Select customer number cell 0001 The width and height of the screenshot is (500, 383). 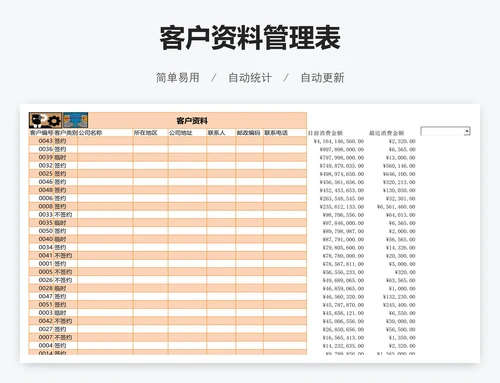(46, 263)
